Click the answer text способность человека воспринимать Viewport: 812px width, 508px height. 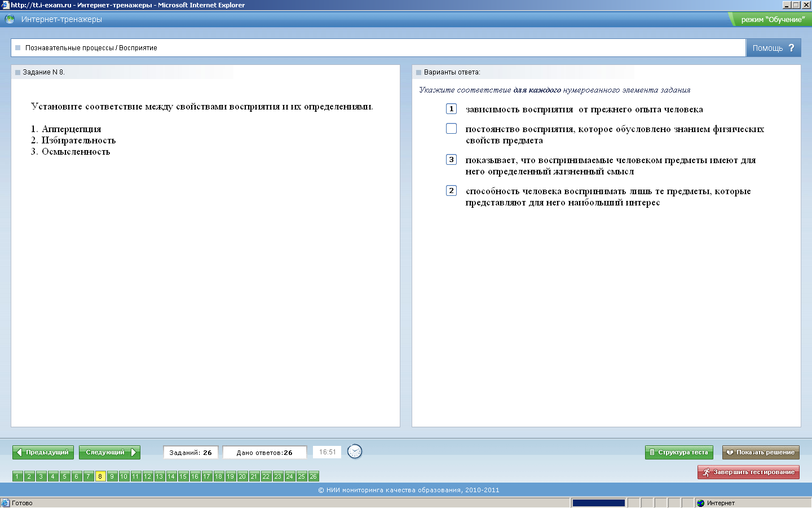[x=608, y=197]
